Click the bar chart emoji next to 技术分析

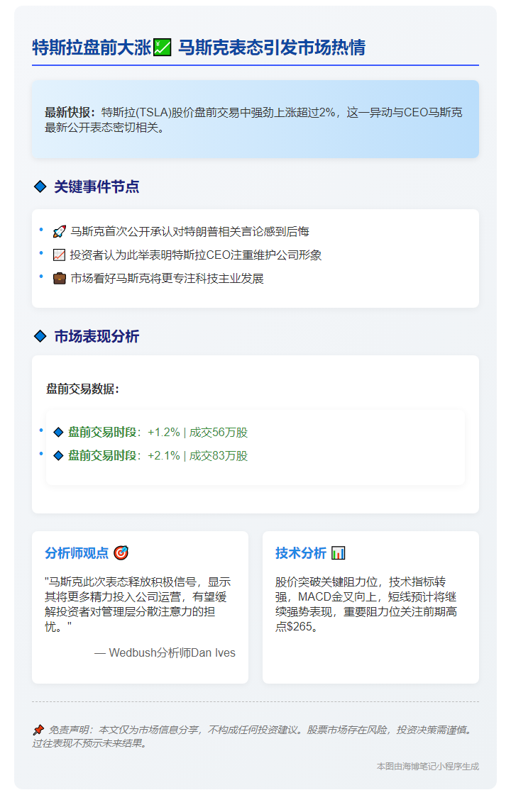338,552
